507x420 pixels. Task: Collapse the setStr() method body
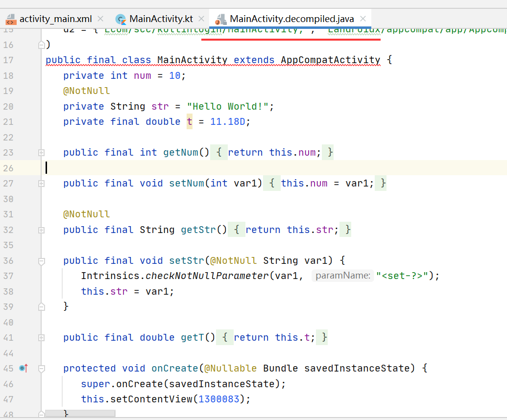click(41, 261)
